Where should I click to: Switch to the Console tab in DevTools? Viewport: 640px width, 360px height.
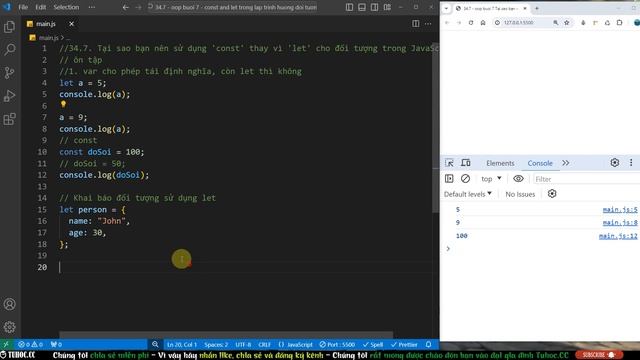coord(540,163)
